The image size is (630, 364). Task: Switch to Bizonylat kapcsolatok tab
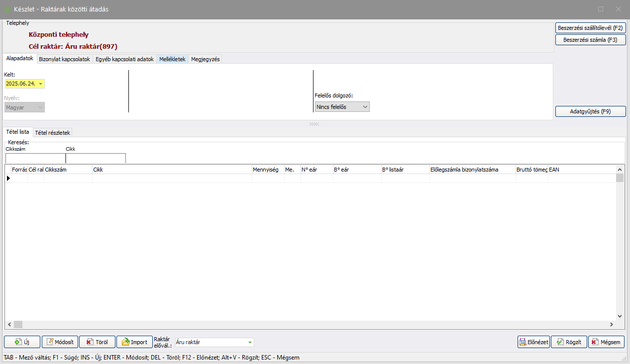64,59
